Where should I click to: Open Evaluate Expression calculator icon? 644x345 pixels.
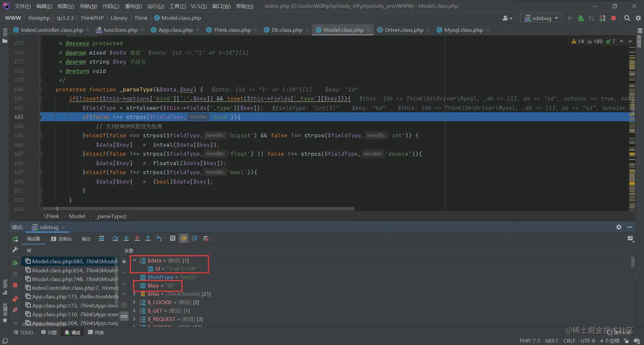(172, 239)
